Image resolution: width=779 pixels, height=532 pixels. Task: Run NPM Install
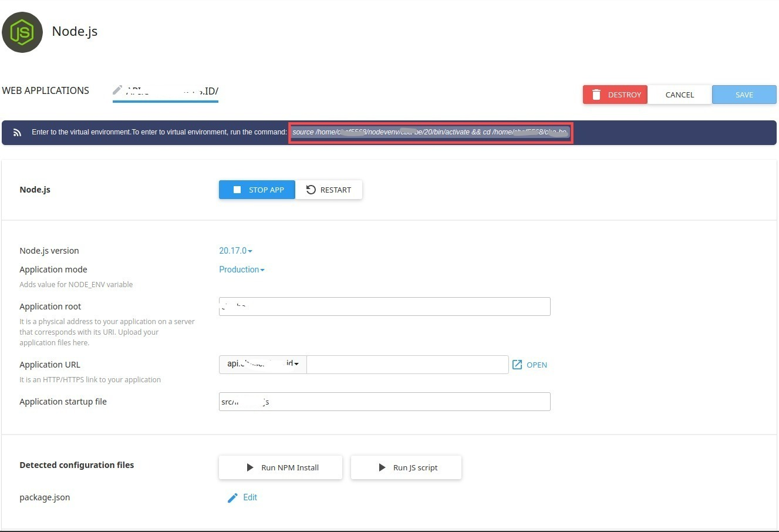[x=281, y=467]
